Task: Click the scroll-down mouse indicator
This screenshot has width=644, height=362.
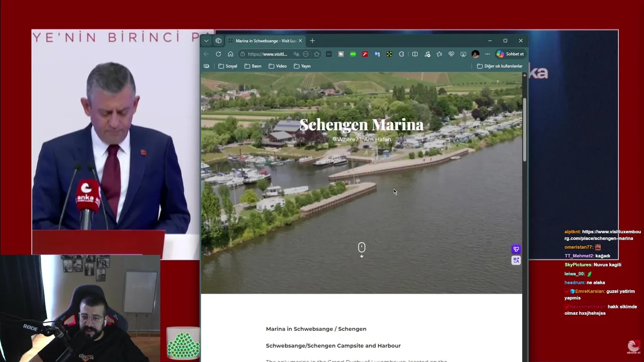Action: pos(362,249)
